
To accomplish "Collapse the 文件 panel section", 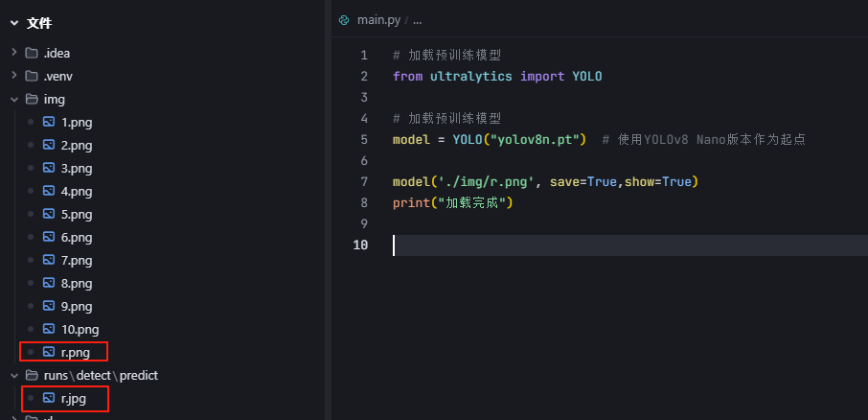I will pos(12,22).
